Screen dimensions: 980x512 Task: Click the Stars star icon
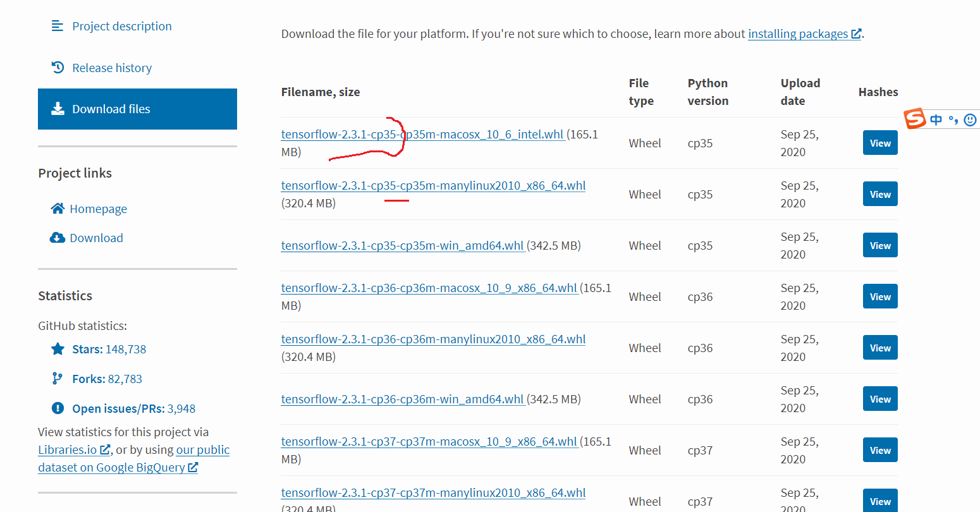(x=58, y=349)
